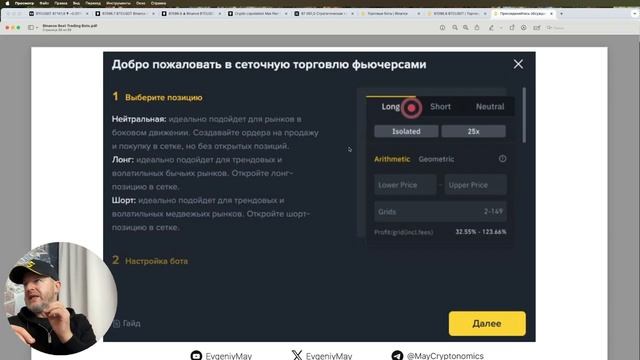Close the active rightmost browser tab
This screenshot has height=360, width=640.
[551, 13]
